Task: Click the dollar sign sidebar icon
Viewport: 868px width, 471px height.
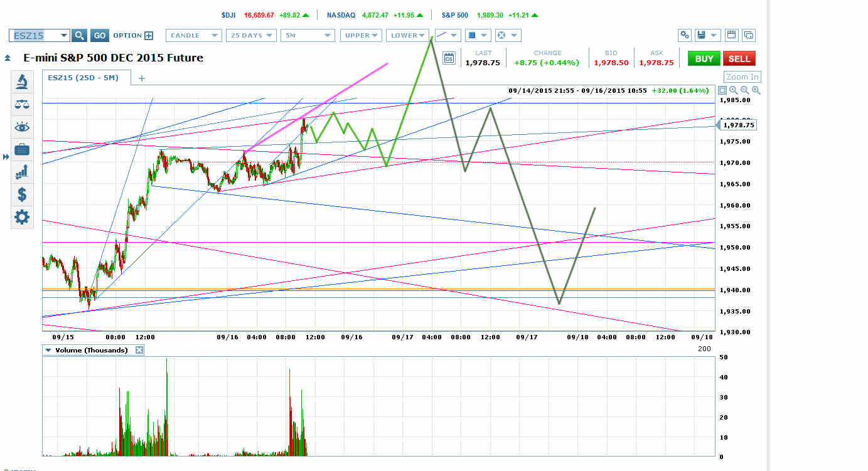Action: (22, 194)
